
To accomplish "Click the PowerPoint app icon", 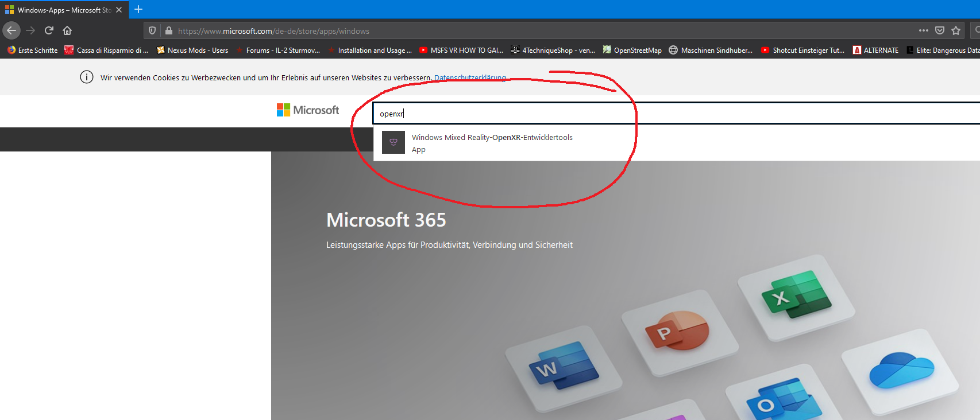I will pyautogui.click(x=677, y=330).
